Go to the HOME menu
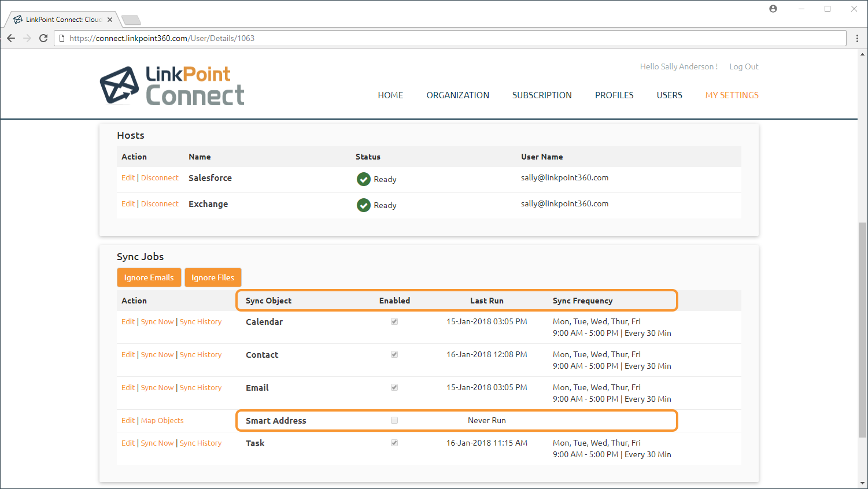This screenshot has height=489, width=868. 390,95
